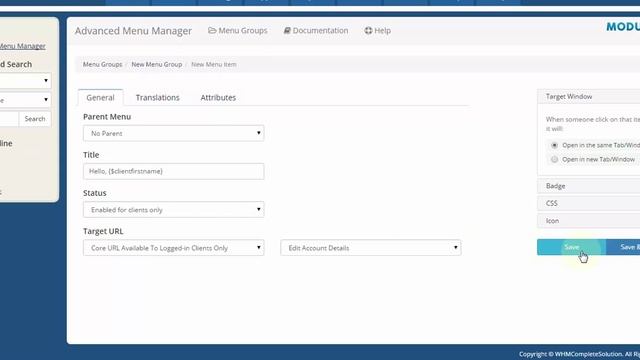Select Open in new Tab/Window radio
The height and width of the screenshot is (360, 640).
[x=554, y=160]
